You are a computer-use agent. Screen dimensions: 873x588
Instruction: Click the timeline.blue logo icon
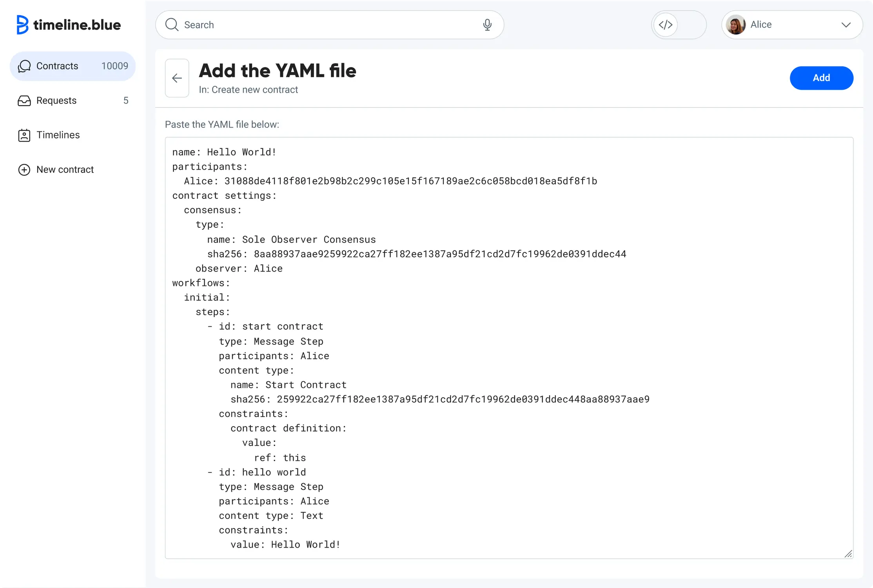click(x=22, y=24)
